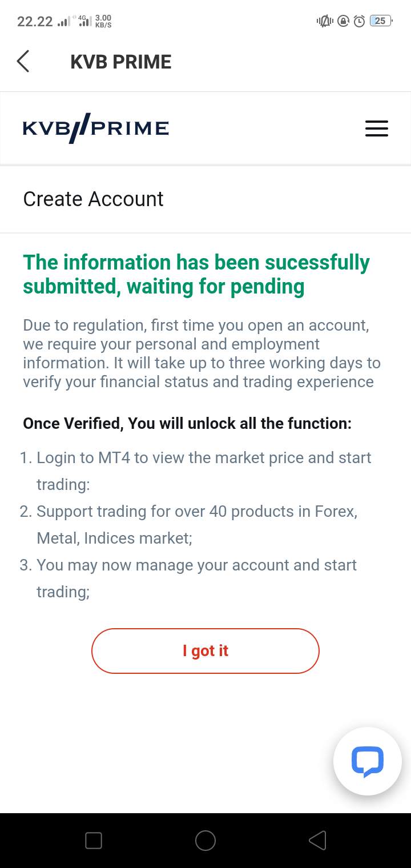This screenshot has height=868, width=411.
Task: Click the KVB Prime logo
Action: click(x=96, y=128)
